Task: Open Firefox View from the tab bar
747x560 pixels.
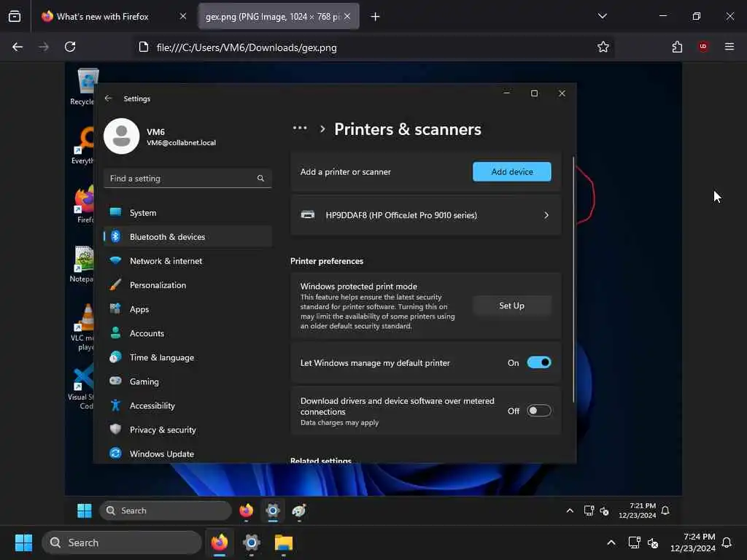Action: (15, 17)
